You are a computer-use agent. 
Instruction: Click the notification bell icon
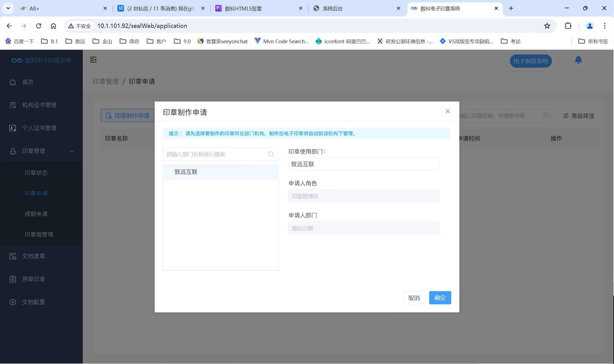578,60
